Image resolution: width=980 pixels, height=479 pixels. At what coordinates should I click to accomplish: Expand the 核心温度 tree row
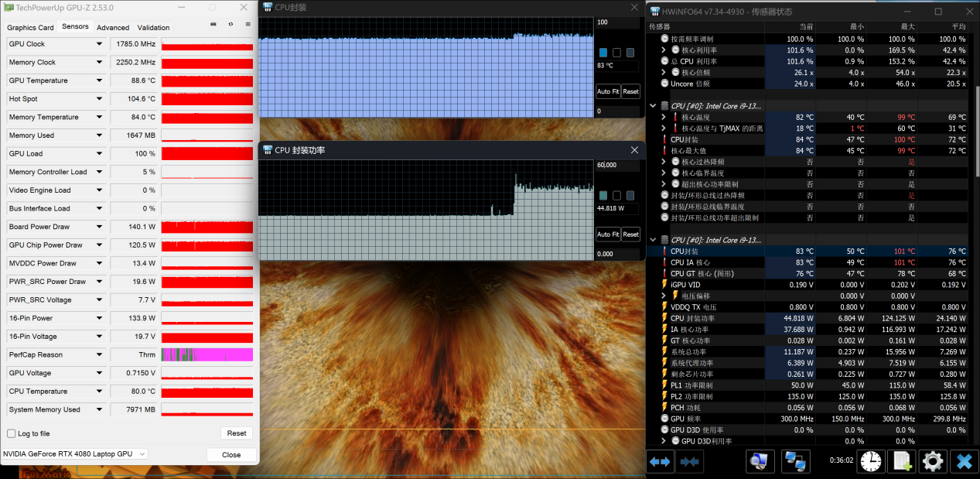pos(664,117)
